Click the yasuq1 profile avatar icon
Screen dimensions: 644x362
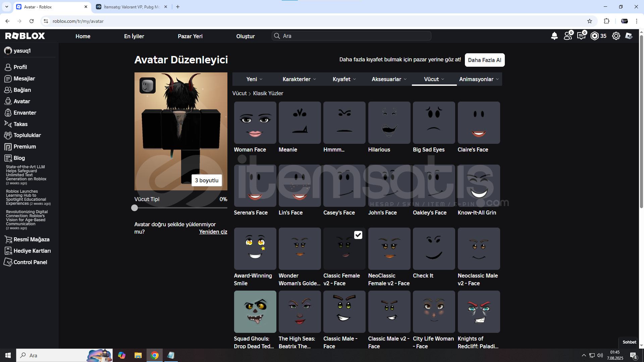8,51
